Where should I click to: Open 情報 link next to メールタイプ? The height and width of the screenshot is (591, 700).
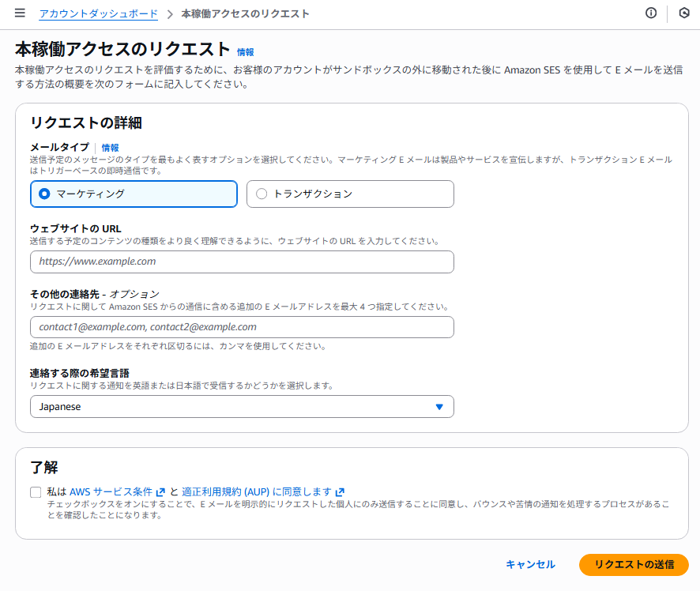tap(110, 148)
